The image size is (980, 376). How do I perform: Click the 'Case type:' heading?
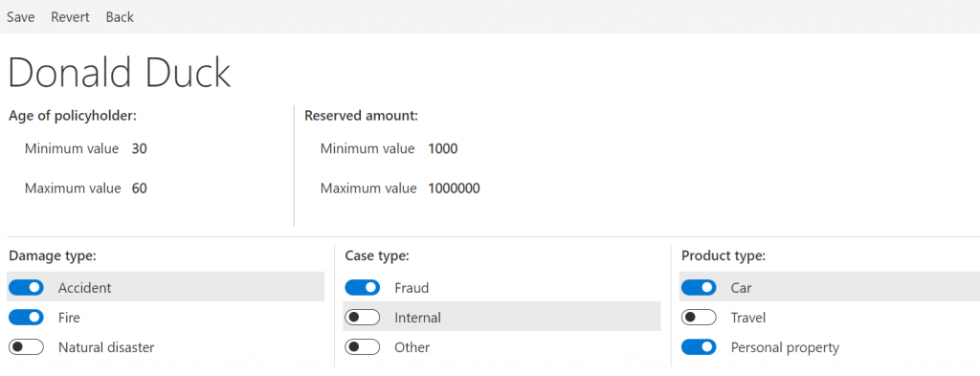tap(377, 255)
